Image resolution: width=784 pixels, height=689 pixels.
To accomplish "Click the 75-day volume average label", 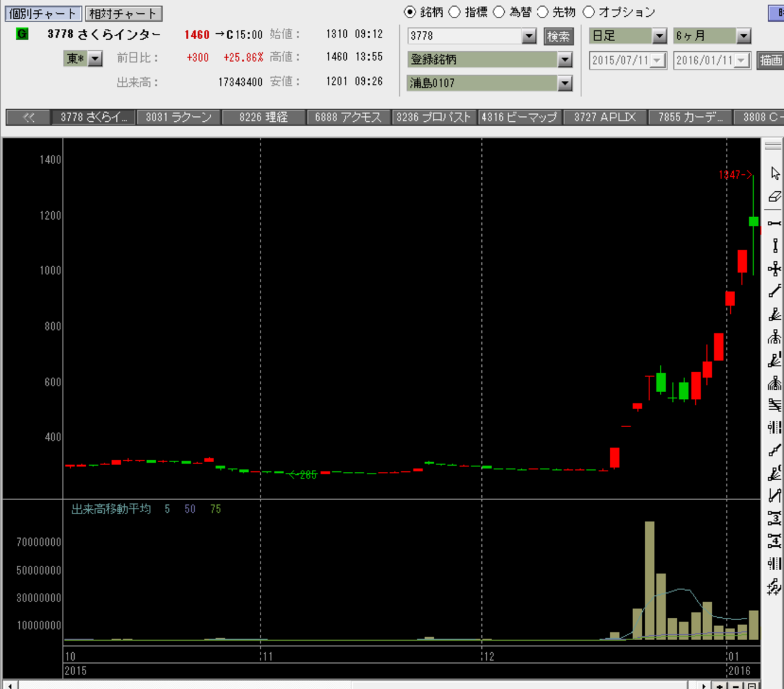I will [x=215, y=509].
